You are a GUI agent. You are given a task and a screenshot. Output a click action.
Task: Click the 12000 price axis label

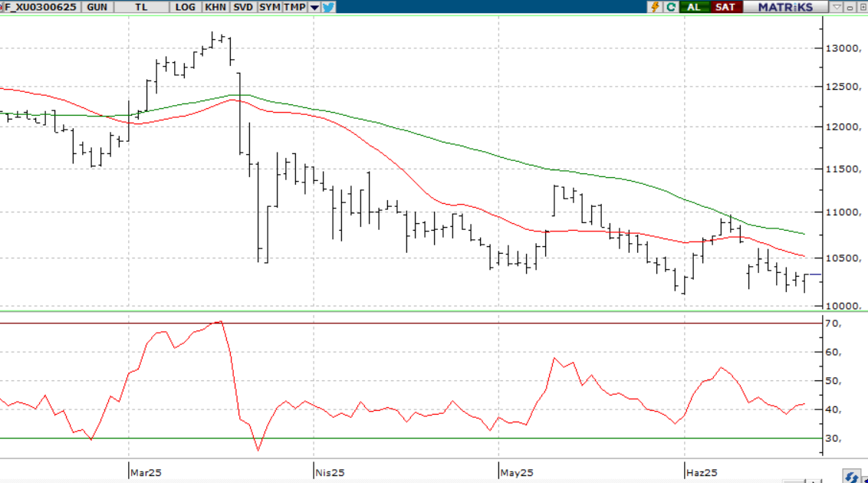[843, 127]
